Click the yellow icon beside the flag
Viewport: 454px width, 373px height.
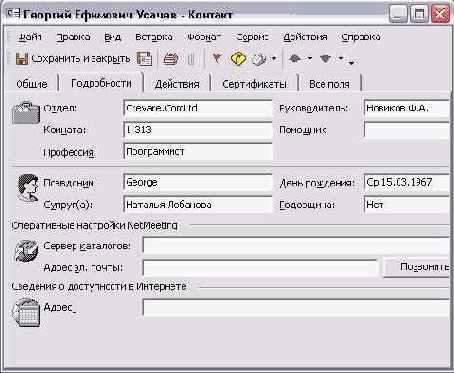pos(238,59)
